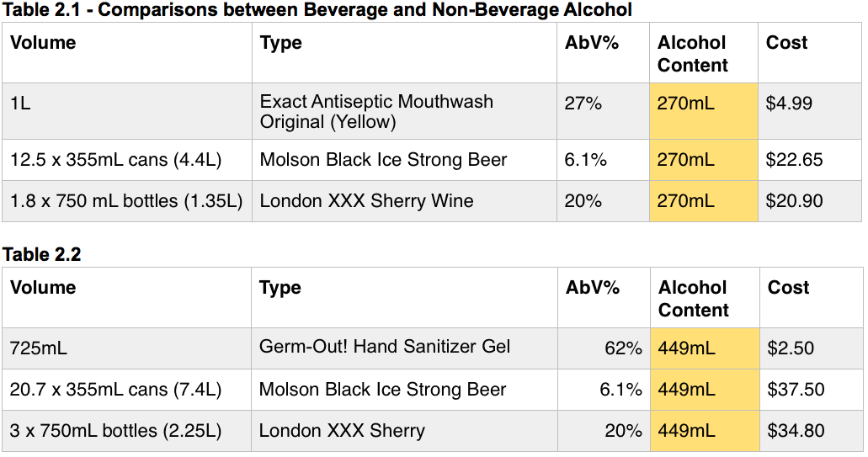Click the $37.50 cost cell
868x457 pixels.
coord(796,390)
